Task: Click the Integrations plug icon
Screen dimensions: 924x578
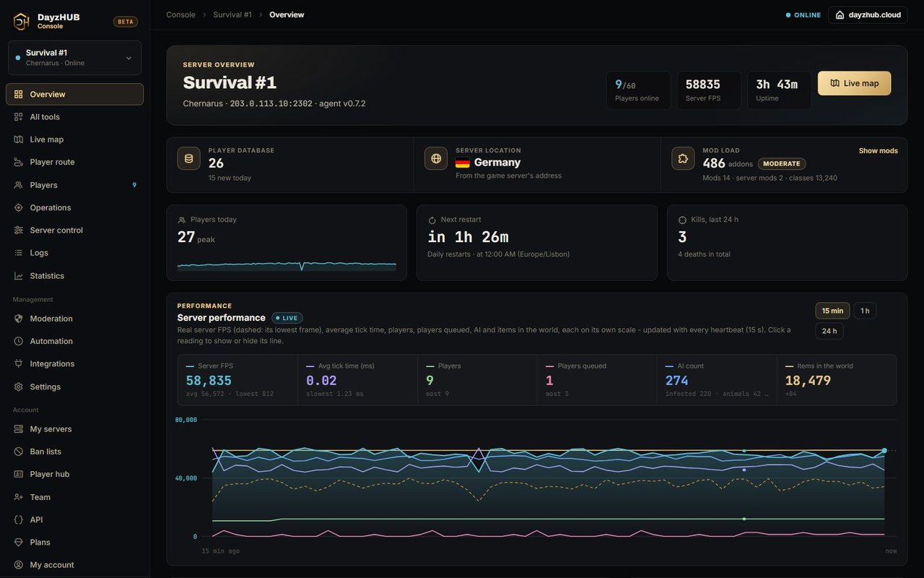Action: point(19,363)
